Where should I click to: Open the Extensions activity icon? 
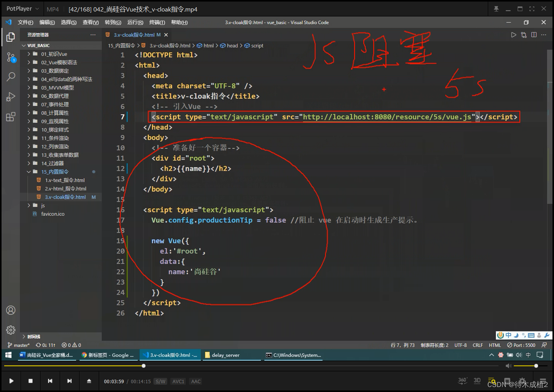[x=11, y=117]
